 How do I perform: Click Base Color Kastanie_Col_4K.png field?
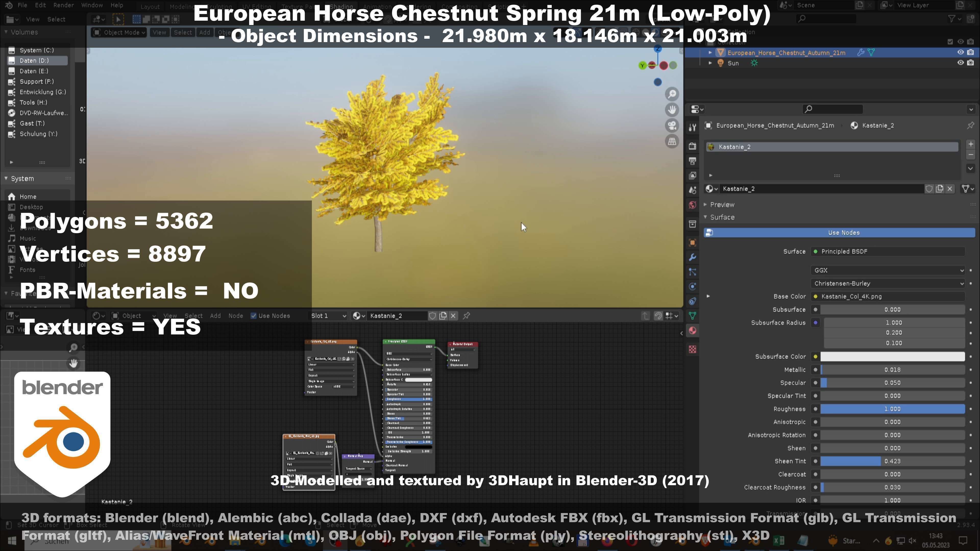pos(888,297)
